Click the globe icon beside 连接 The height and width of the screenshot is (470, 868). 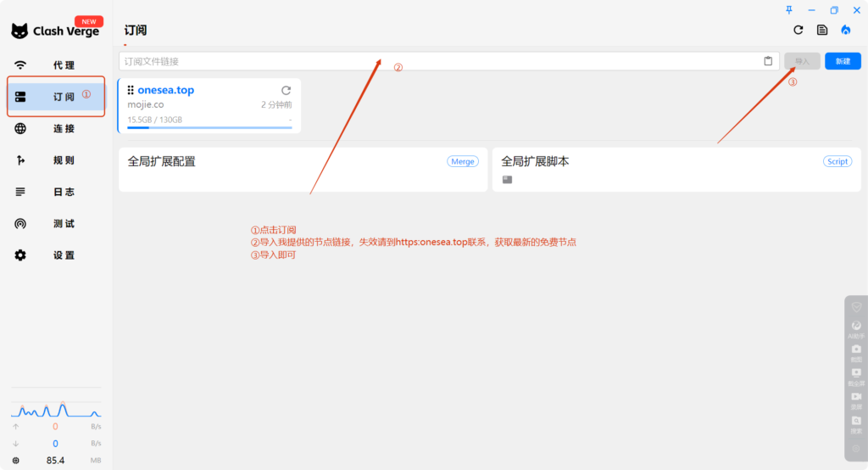point(20,129)
